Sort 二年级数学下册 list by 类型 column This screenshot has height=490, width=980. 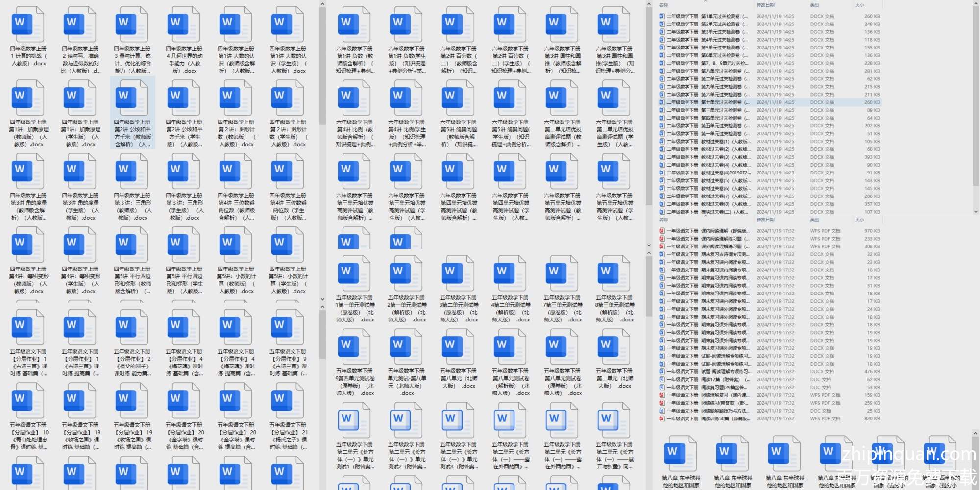pyautogui.click(x=815, y=5)
